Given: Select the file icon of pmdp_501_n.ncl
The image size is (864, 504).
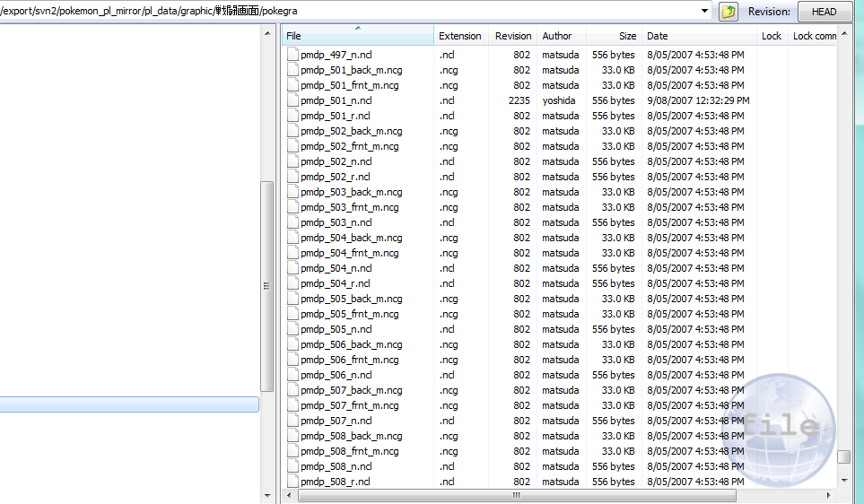Looking at the screenshot, I should (x=292, y=100).
